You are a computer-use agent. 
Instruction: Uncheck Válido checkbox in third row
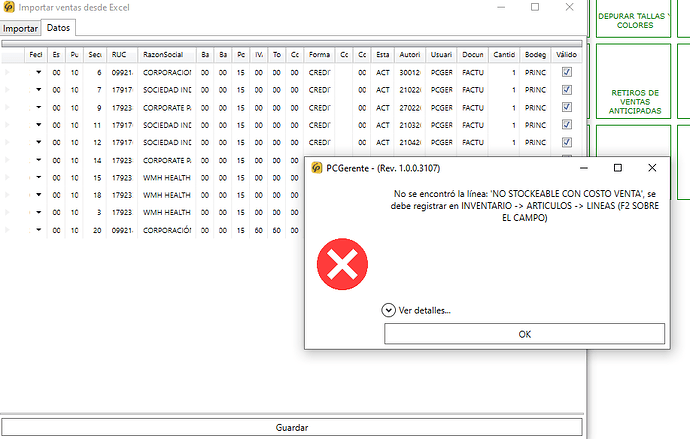pyautogui.click(x=567, y=107)
